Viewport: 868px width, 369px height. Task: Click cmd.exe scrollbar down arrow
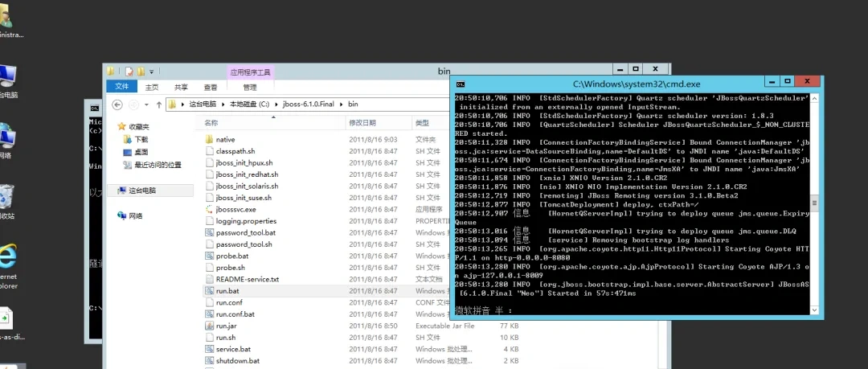tap(813, 311)
